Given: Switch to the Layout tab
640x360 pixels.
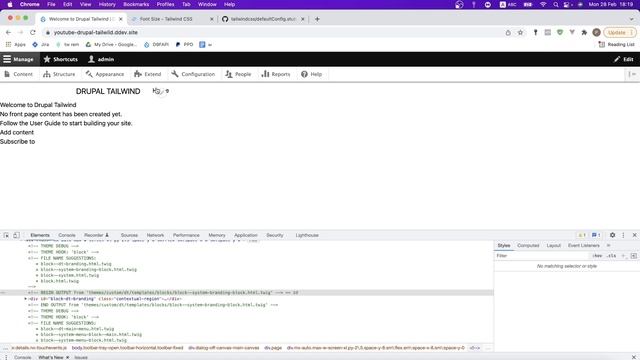Looking at the screenshot, I should pos(553,245).
